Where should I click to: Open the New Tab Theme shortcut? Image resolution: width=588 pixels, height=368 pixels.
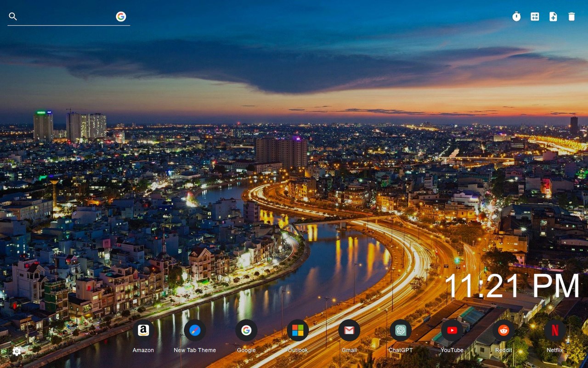point(195,330)
